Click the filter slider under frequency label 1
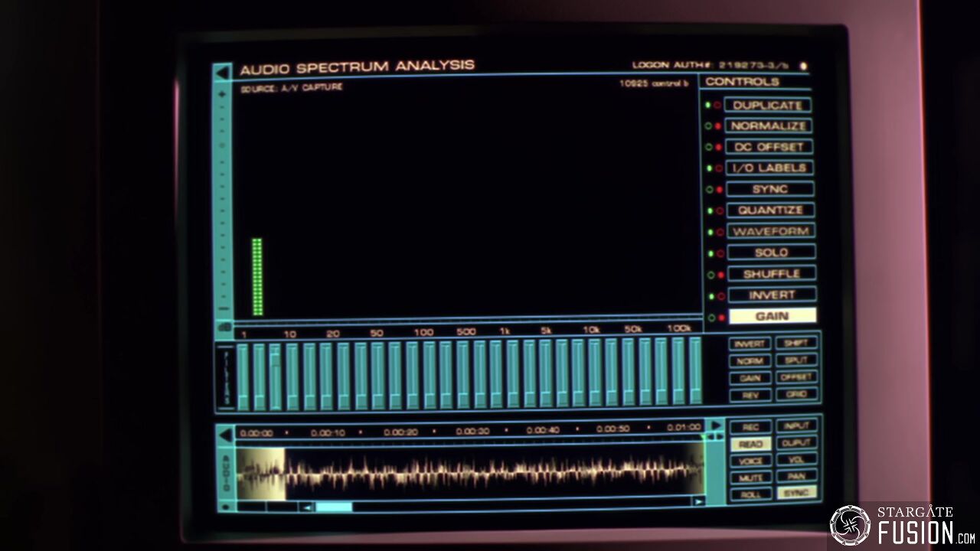 (243, 377)
